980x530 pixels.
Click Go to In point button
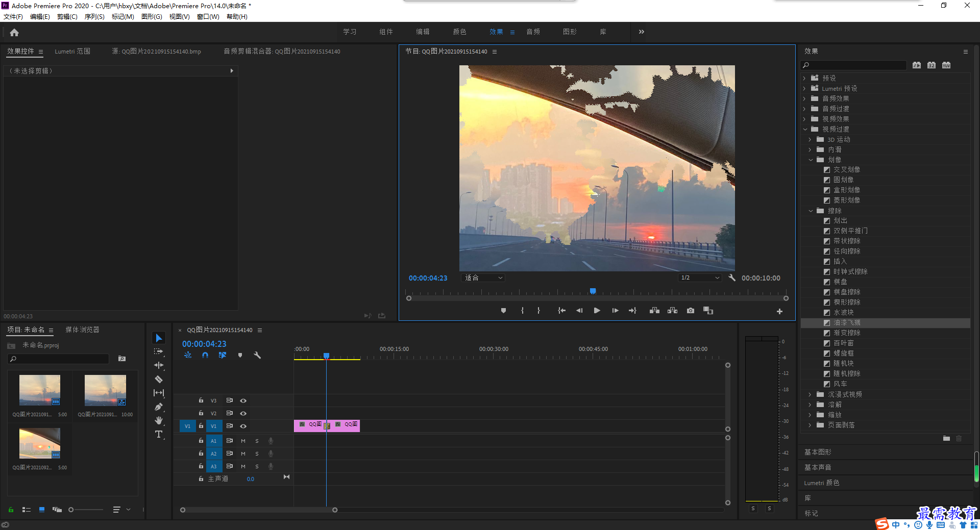[561, 311]
